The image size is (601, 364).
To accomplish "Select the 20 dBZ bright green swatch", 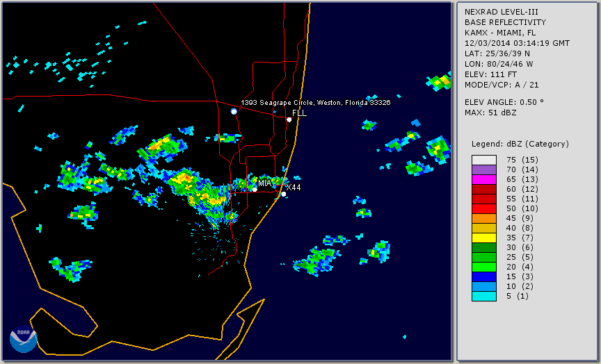I will point(483,267).
